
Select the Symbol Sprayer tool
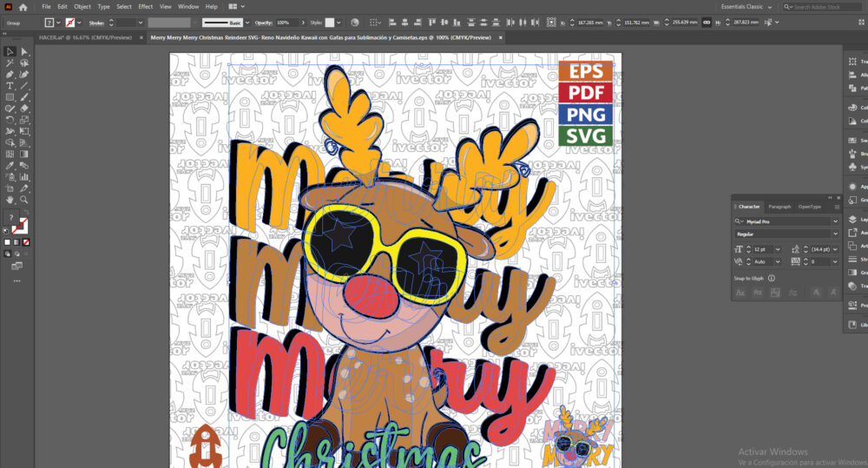click(x=10, y=176)
